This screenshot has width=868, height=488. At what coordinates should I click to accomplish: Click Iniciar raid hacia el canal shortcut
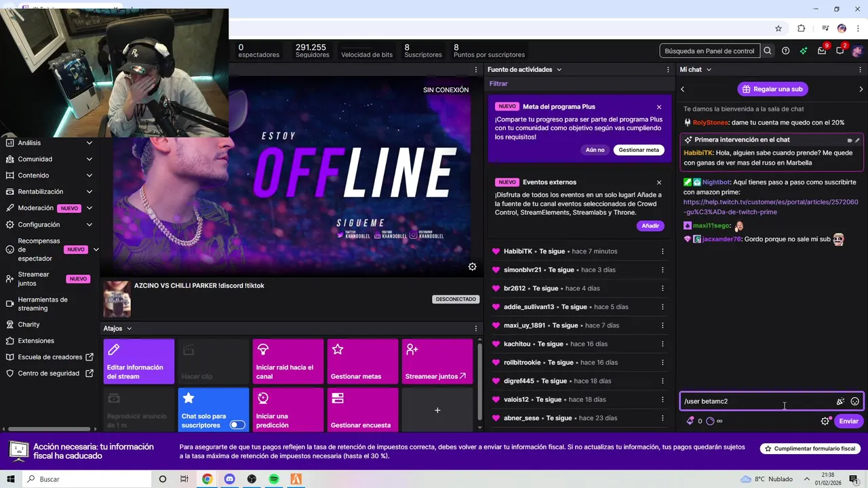(x=288, y=361)
